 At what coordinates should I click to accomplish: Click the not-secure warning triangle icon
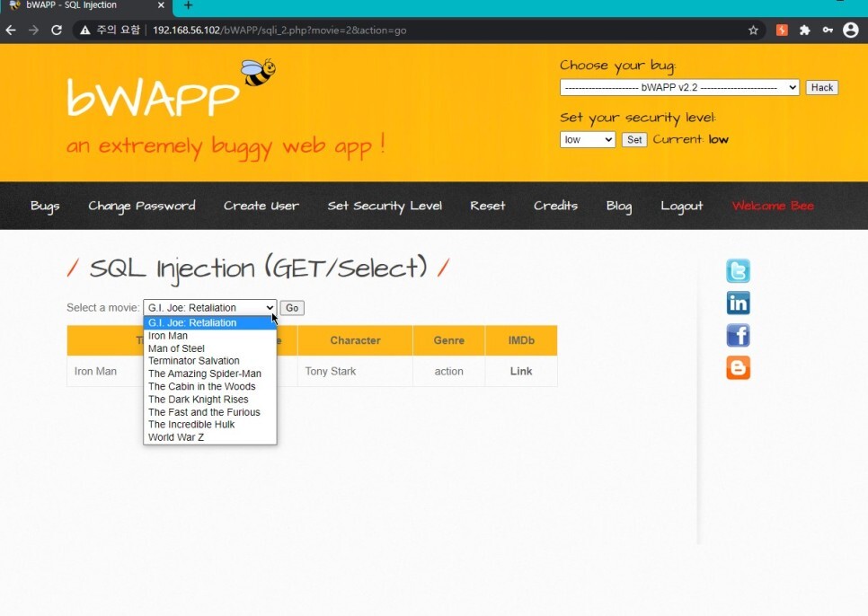pyautogui.click(x=84, y=31)
